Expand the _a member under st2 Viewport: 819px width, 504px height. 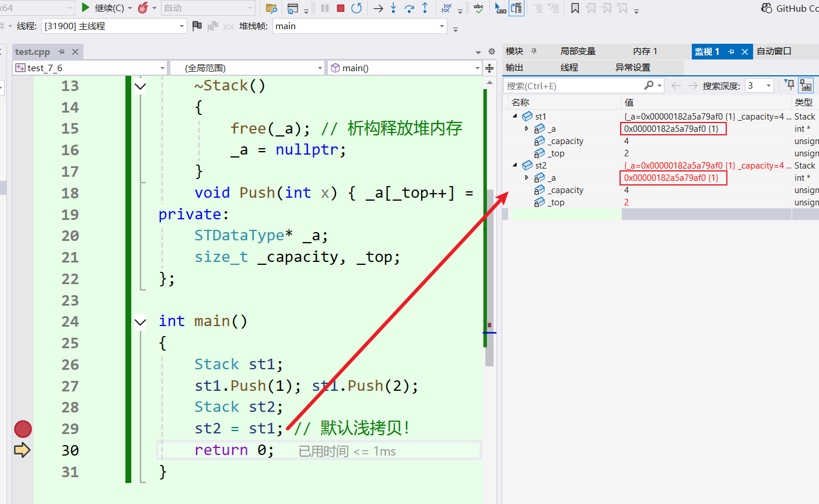pyautogui.click(x=527, y=177)
